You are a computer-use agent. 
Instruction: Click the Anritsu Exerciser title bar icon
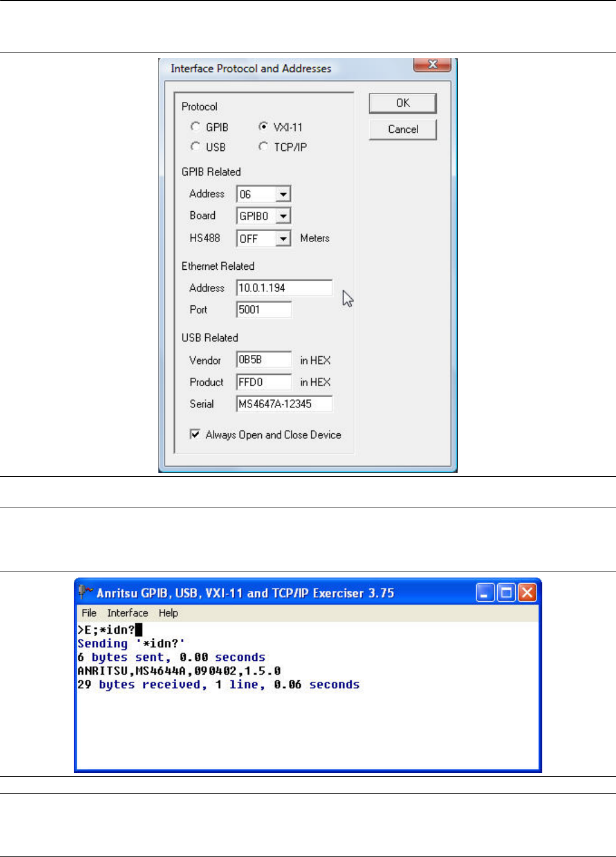pyautogui.click(x=86, y=593)
